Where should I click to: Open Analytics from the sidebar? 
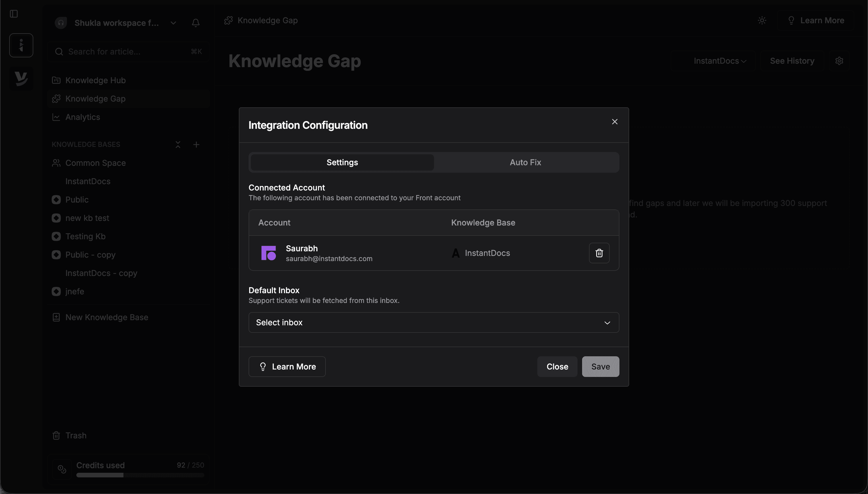pyautogui.click(x=82, y=117)
